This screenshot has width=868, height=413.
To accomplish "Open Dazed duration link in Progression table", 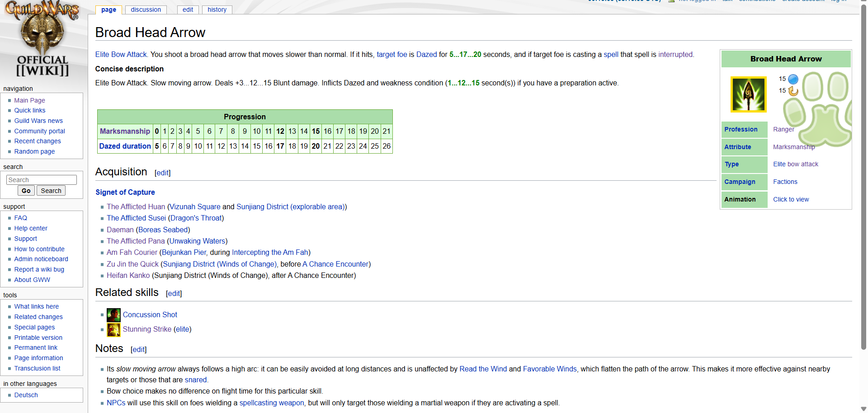I will tap(125, 146).
